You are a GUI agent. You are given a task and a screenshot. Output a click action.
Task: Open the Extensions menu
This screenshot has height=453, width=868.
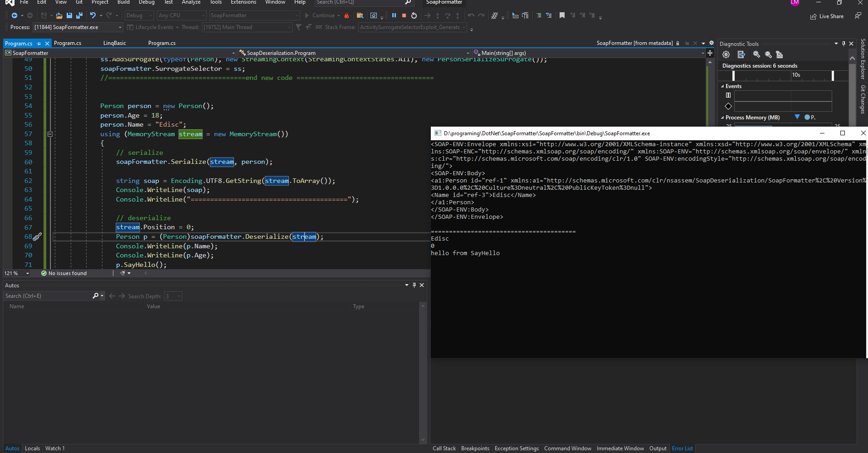pos(244,2)
